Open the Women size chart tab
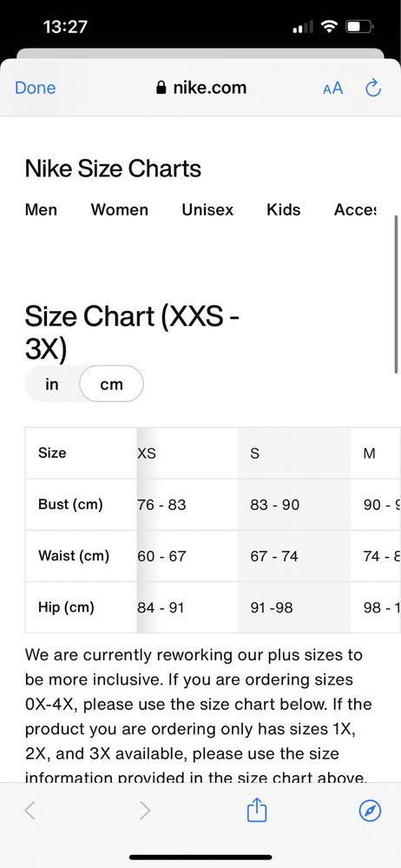This screenshot has width=401, height=868. 120,209
